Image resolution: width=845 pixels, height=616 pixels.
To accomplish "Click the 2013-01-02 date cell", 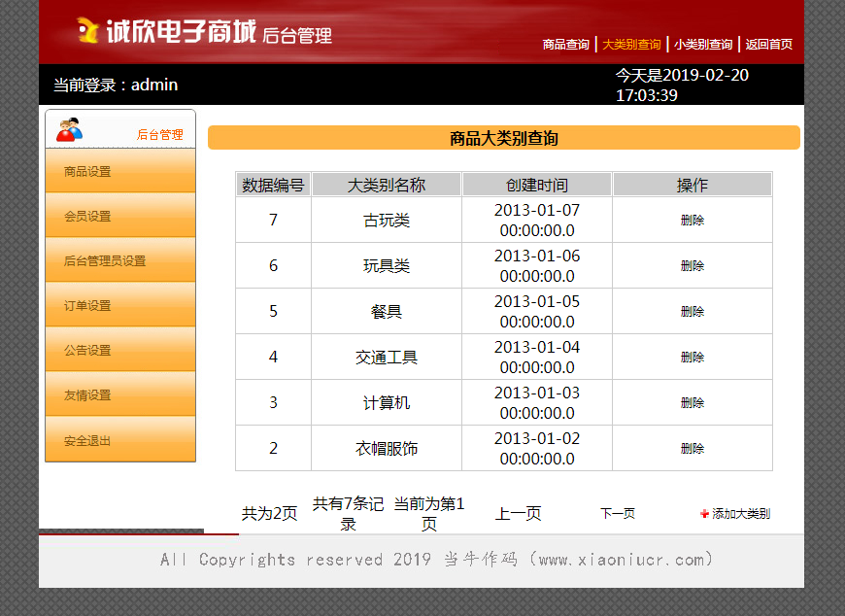I will [x=537, y=448].
